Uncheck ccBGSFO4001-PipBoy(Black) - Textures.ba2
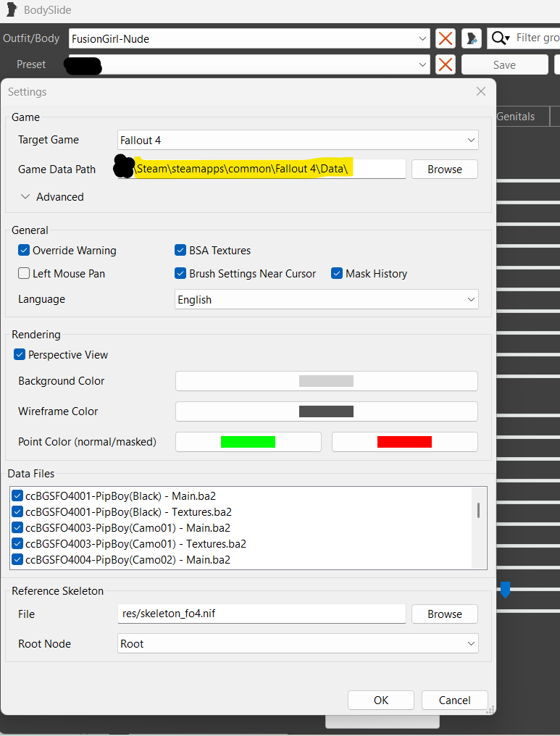 (17, 511)
